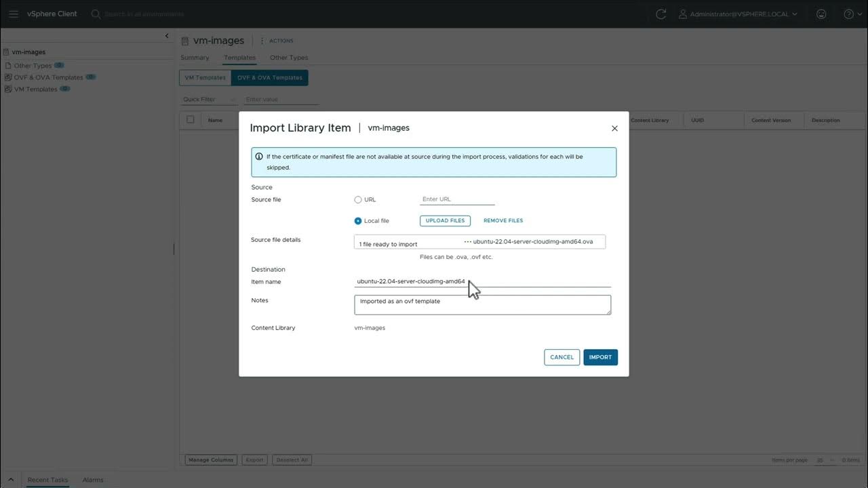Click the Item name input field
The height and width of the screenshot is (488, 868).
tap(482, 281)
